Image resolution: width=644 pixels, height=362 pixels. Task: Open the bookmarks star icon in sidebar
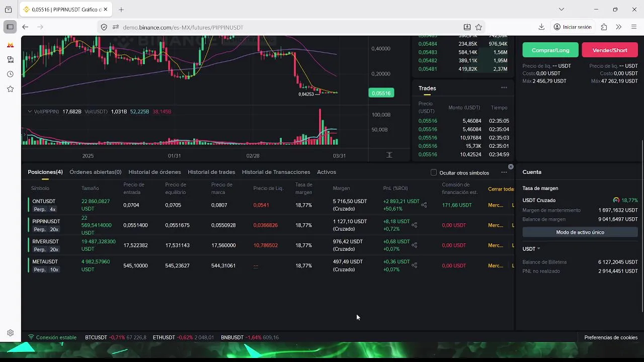click(10, 89)
